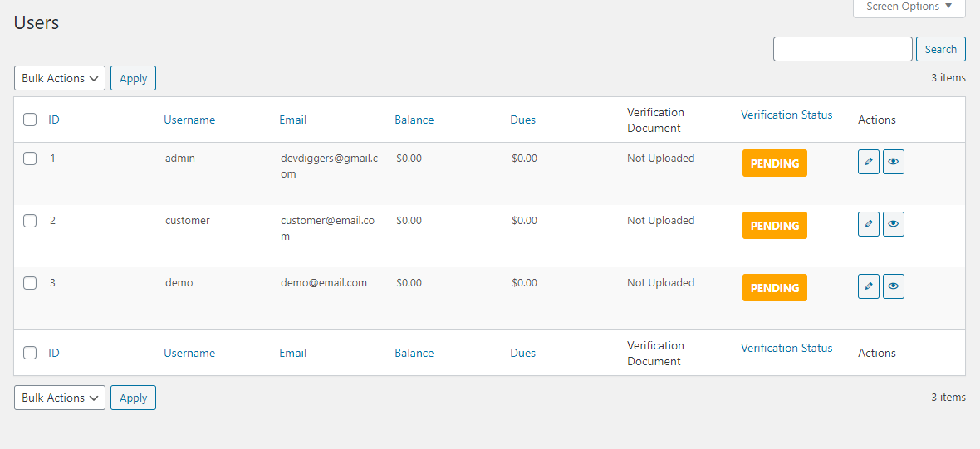Sort by ID in the header

tap(54, 120)
